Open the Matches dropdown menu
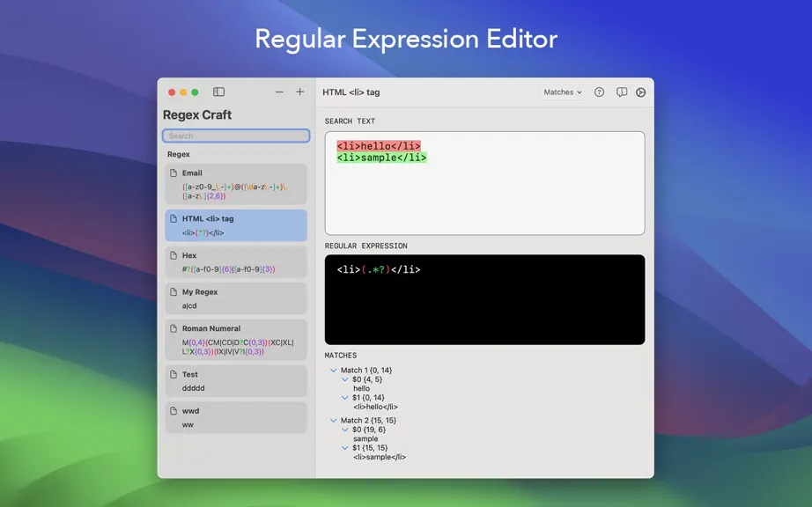The height and width of the screenshot is (507, 812). (563, 92)
